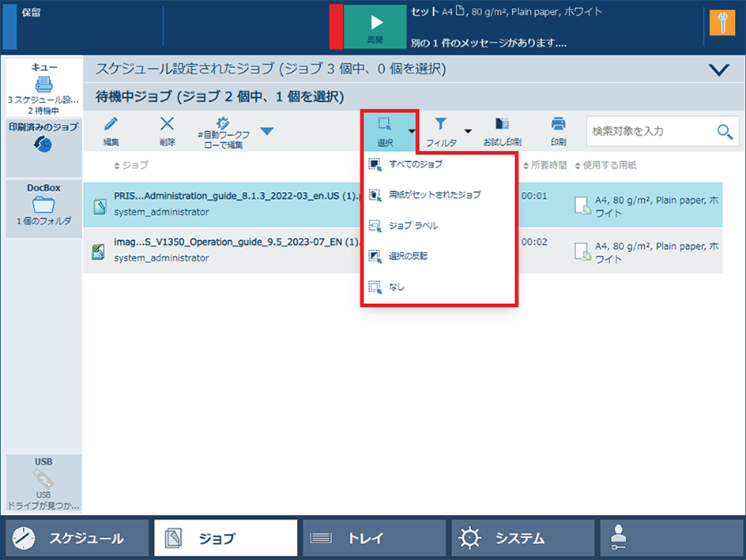Viewport: 746px width, 560px height.
Task: Switch to the トレイ tab
Action: (x=371, y=539)
